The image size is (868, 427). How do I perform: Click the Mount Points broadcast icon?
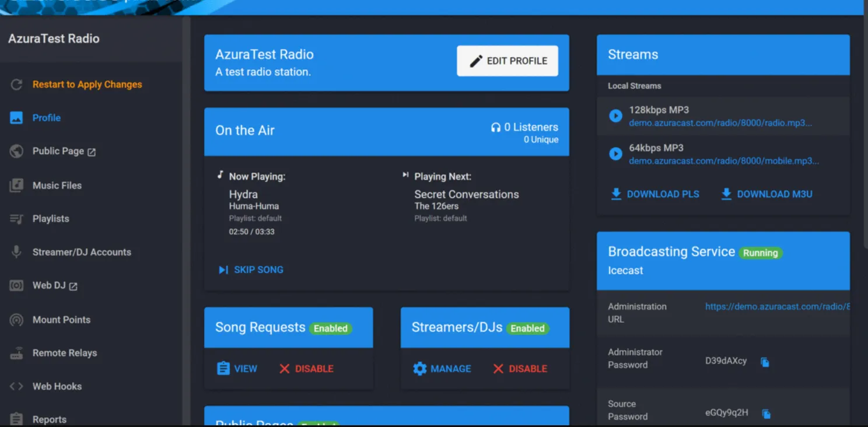click(x=16, y=320)
